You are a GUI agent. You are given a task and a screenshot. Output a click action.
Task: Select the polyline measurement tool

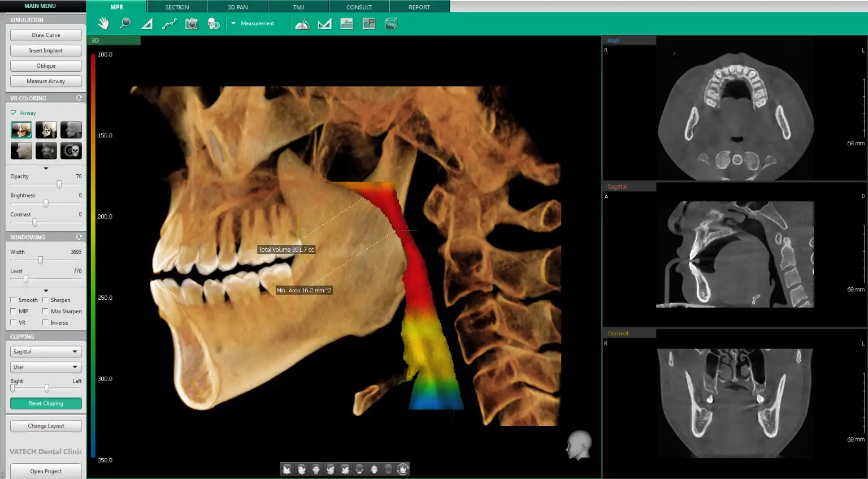(x=170, y=24)
